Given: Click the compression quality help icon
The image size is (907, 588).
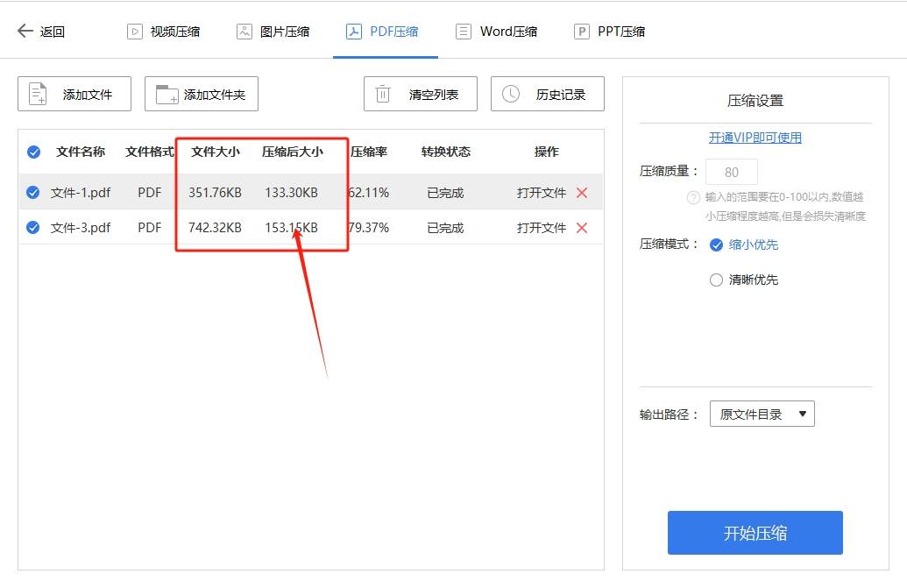Looking at the screenshot, I should [x=693, y=198].
